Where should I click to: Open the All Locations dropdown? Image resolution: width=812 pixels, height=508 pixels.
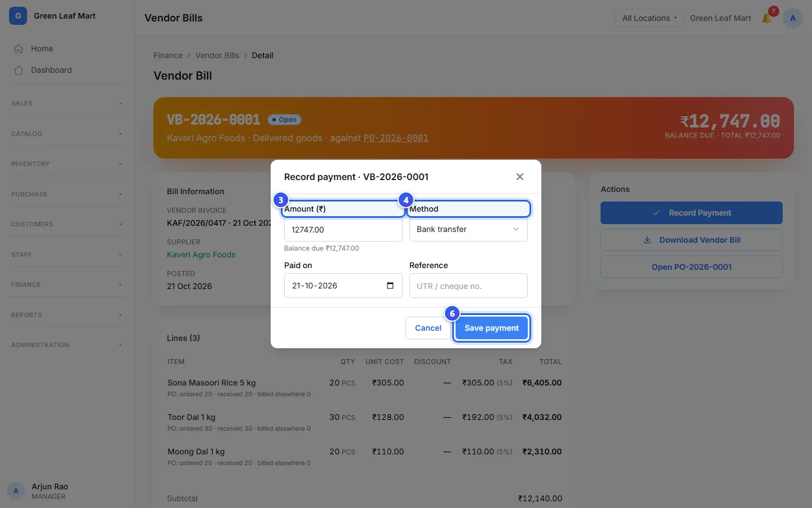(650, 18)
